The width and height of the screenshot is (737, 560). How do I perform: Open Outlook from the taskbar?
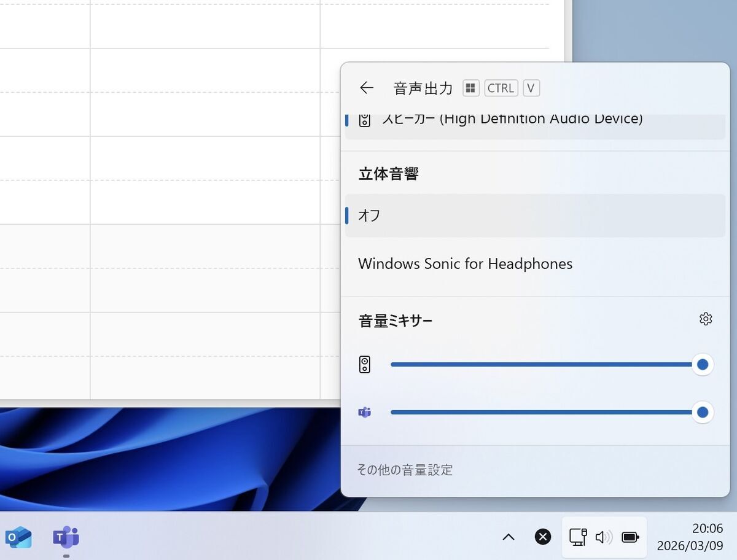tap(18, 537)
